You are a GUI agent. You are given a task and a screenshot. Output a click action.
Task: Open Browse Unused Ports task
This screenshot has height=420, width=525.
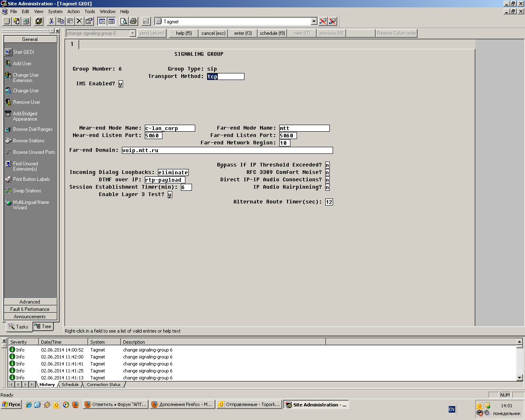pyautogui.click(x=30, y=152)
